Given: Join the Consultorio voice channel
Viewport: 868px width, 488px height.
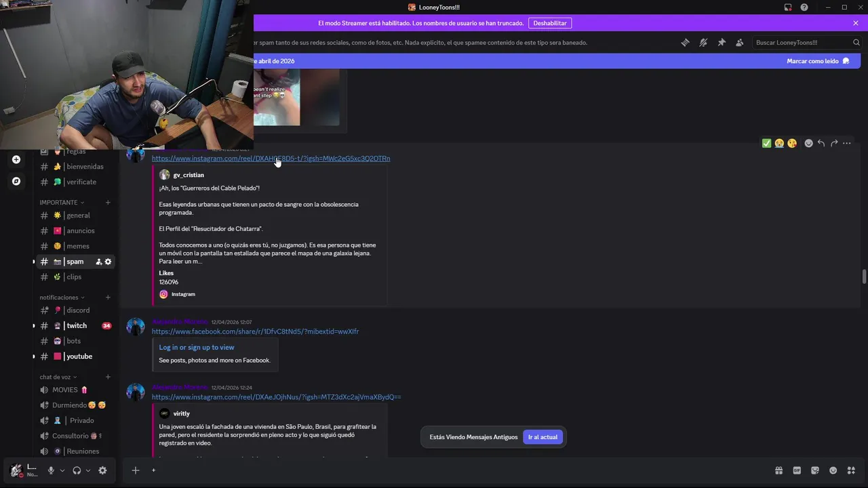Looking at the screenshot, I should 75,436.
